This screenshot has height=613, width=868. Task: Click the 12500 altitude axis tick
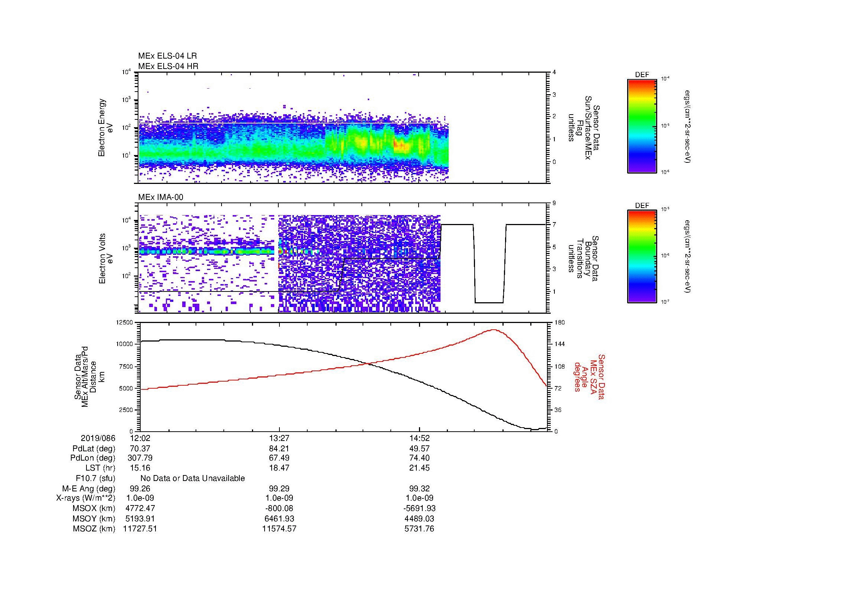(x=124, y=322)
